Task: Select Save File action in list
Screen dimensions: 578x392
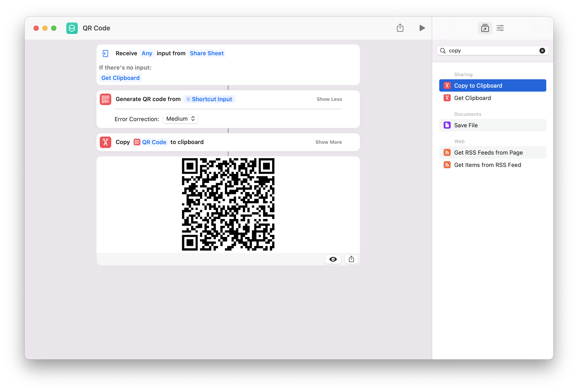Action: [493, 125]
